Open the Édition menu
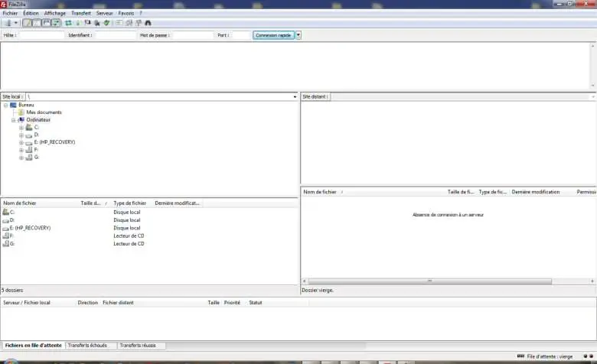This screenshot has height=364, width=597. tap(31, 13)
